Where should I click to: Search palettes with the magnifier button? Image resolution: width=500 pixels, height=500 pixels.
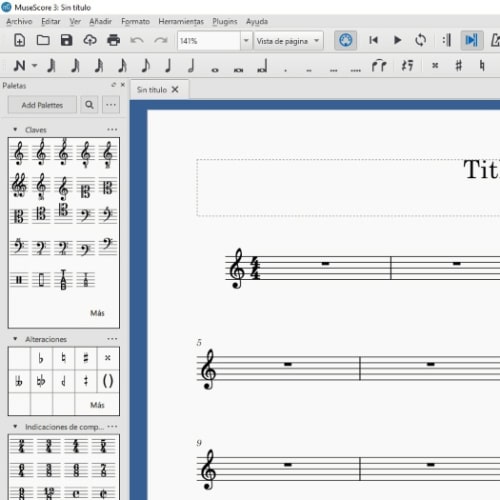[x=89, y=105]
